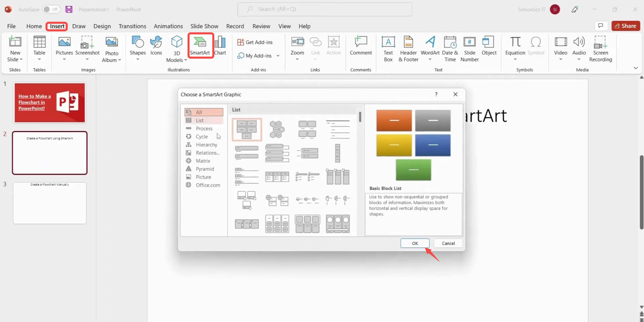Screen dimensions: 644x322
Task: Click the Share button
Action: coord(626,26)
